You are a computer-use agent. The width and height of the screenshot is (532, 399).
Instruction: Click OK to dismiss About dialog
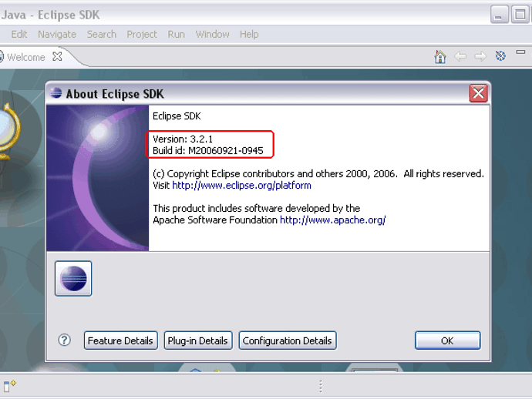(x=447, y=340)
